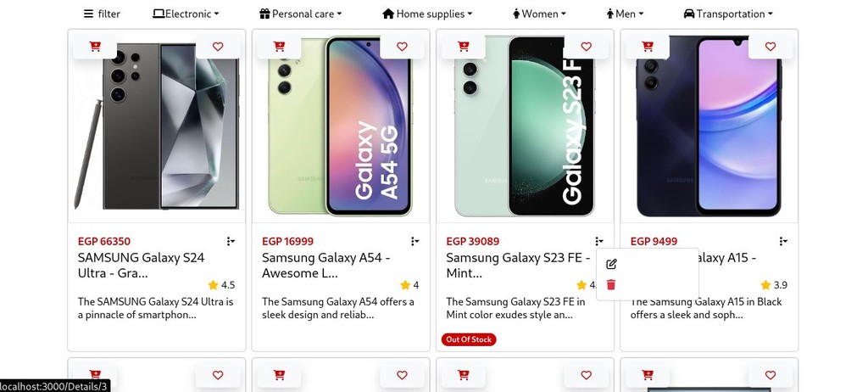Screen dimensions: 868x392
Task: Add Galaxy A54 to cart
Action: coord(280,47)
